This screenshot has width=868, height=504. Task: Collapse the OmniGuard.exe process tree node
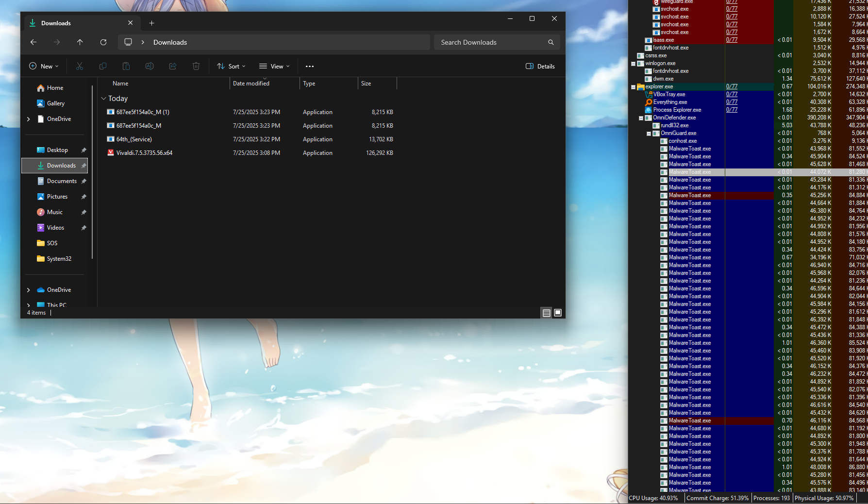[x=649, y=134]
